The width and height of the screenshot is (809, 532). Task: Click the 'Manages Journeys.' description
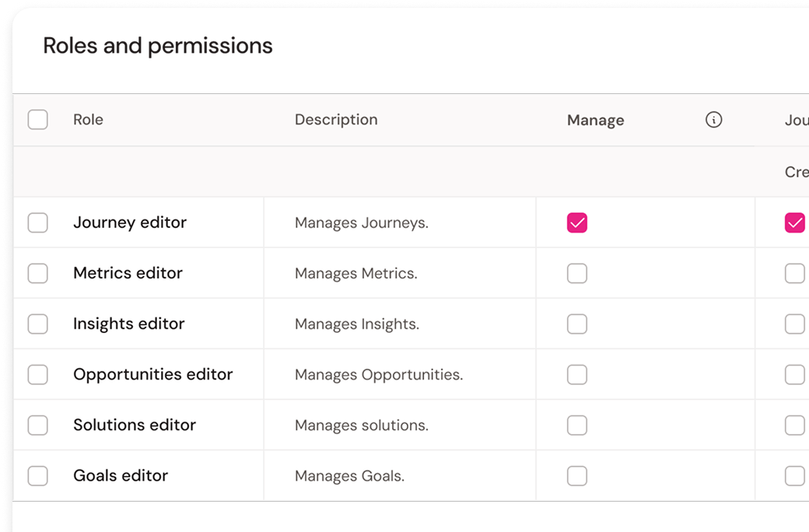pos(362,223)
